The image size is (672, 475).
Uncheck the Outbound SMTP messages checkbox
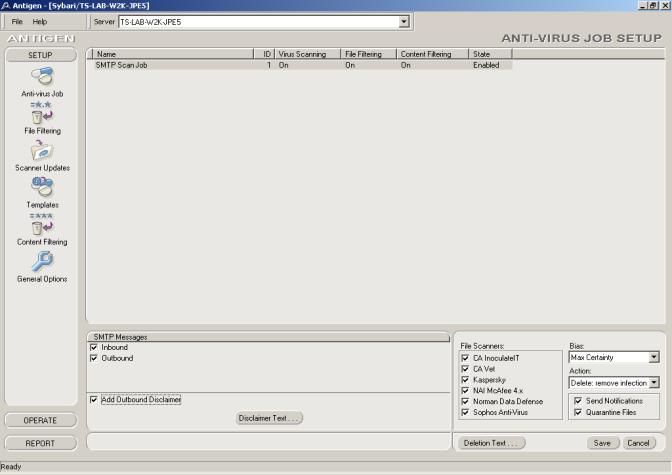(x=94, y=358)
